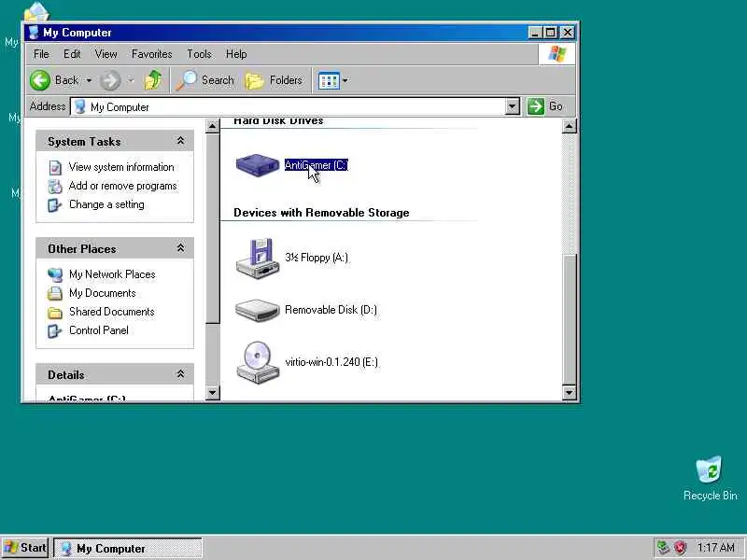Open the Tools menu
Image resolution: width=747 pixels, height=560 pixels.
coord(199,54)
